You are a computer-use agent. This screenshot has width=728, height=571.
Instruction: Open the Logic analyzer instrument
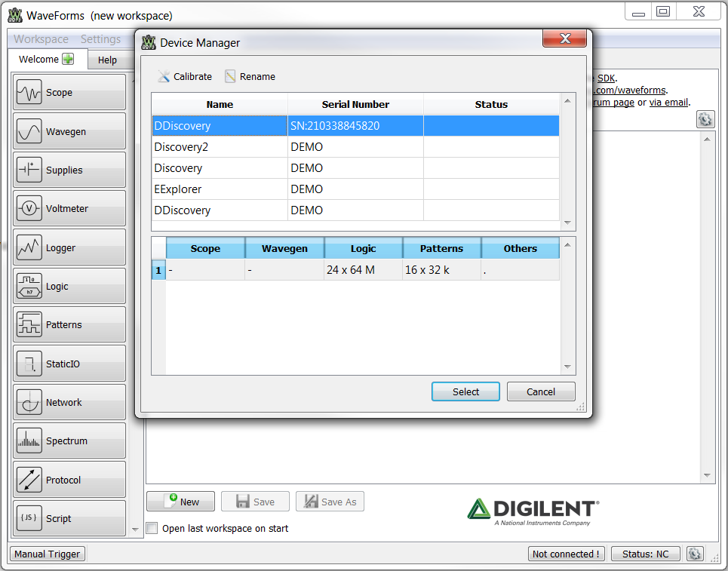69,286
